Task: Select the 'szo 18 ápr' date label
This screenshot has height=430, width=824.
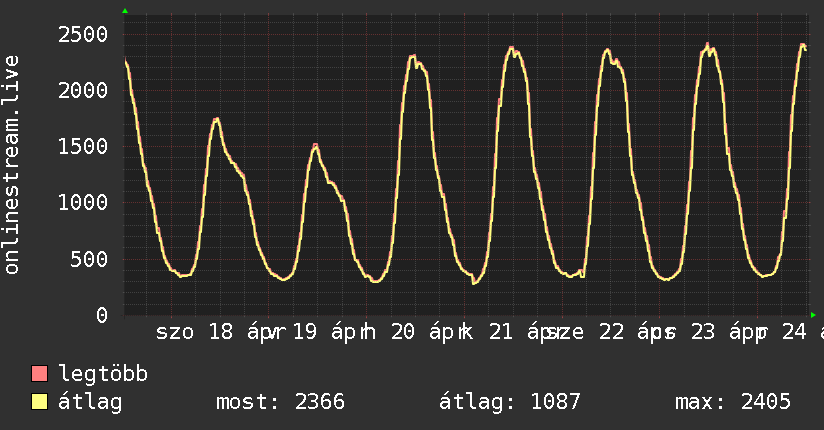Action: click(x=220, y=332)
